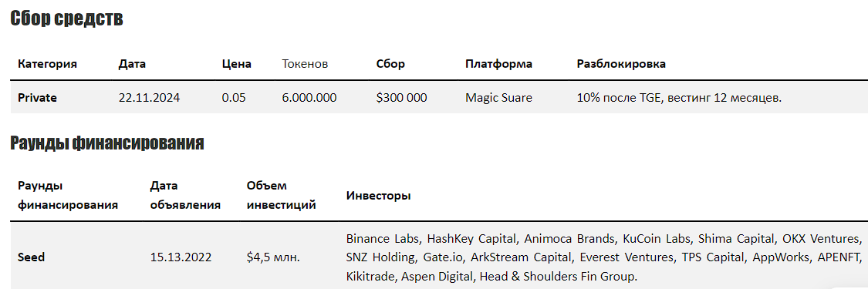Click 'Aspen Digital' in investors list

pos(442,274)
